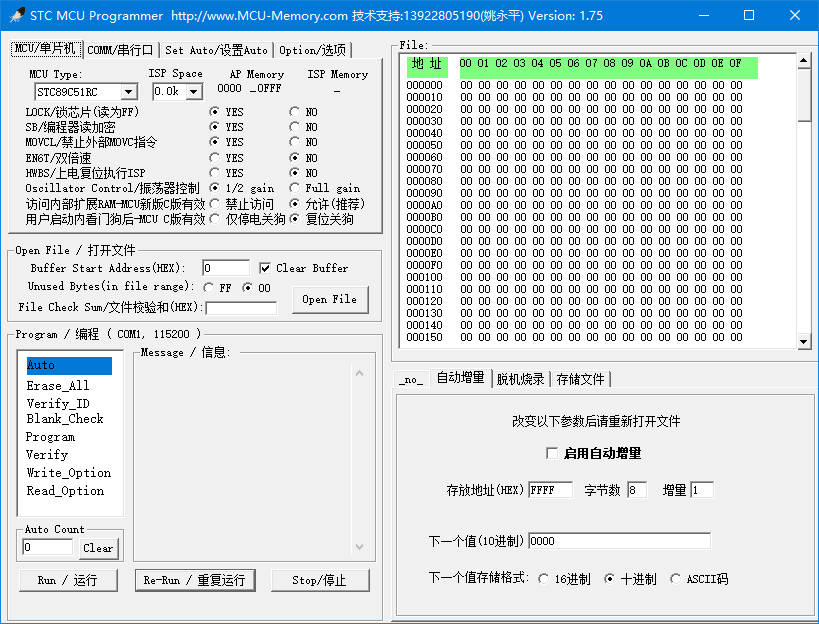This screenshot has height=624, width=819.
Task: Select Program operation in list
Action: pos(50,437)
